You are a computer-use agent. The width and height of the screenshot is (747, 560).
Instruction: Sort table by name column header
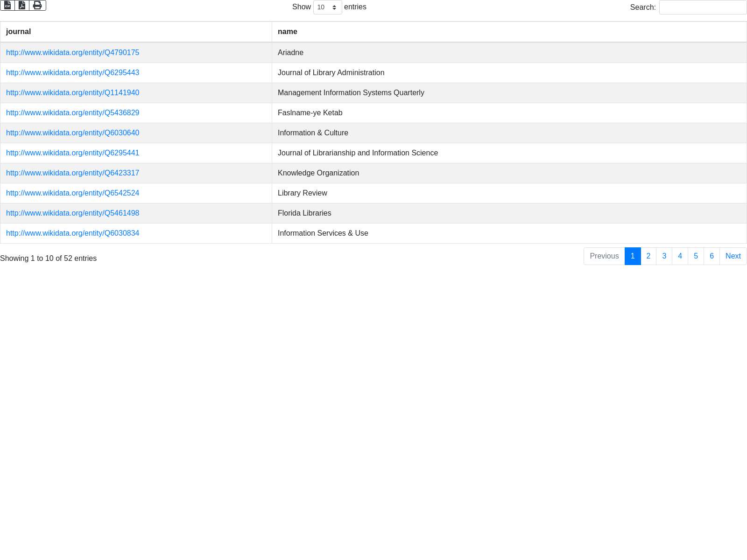[288, 32]
